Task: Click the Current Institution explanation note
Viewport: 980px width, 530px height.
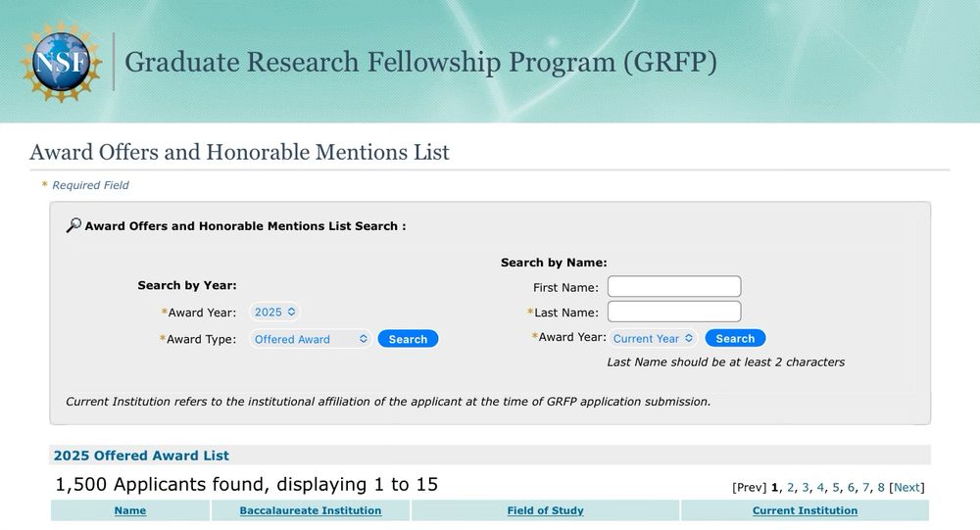Action: (x=388, y=402)
